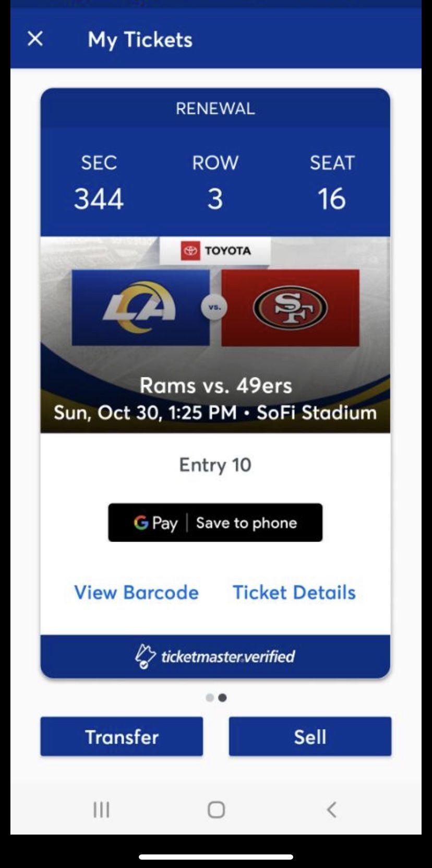Tap the Google Pay G icon
The height and width of the screenshot is (868, 432).
(x=141, y=522)
